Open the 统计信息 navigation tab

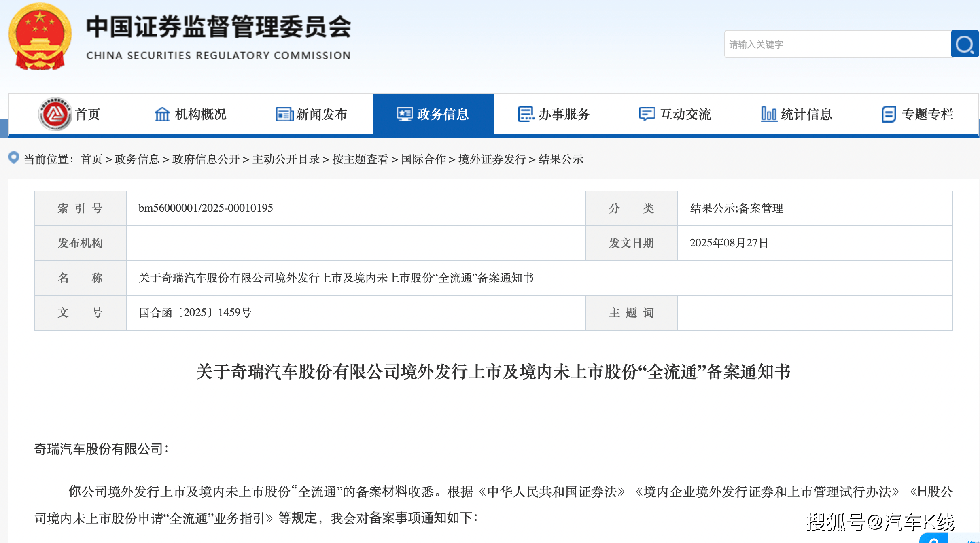[x=796, y=115]
